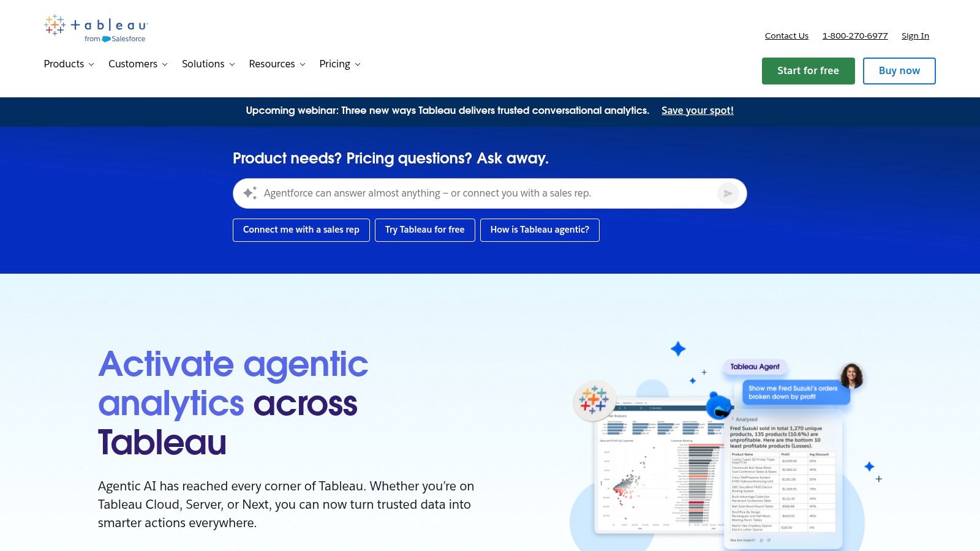Click the 1-800-270-6977 phone link
This screenshot has width=980, height=551.
[x=855, y=36]
